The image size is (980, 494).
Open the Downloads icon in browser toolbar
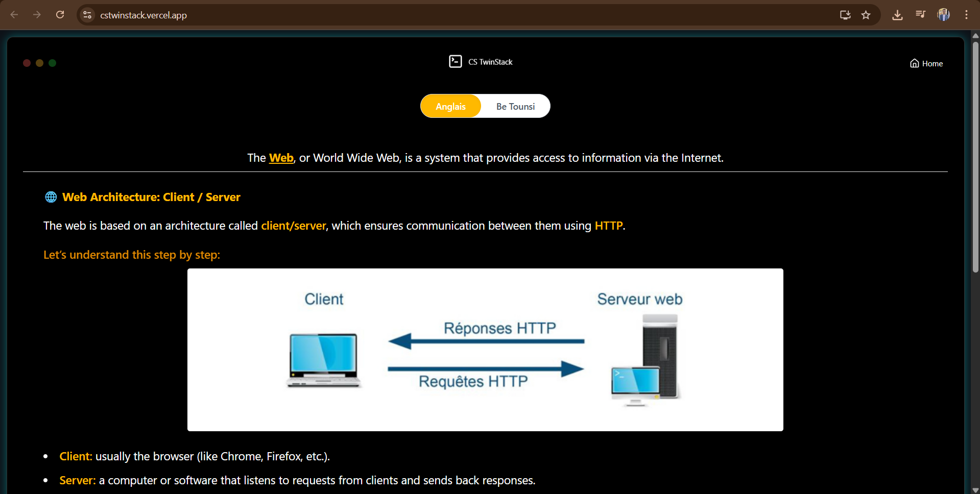pos(897,15)
